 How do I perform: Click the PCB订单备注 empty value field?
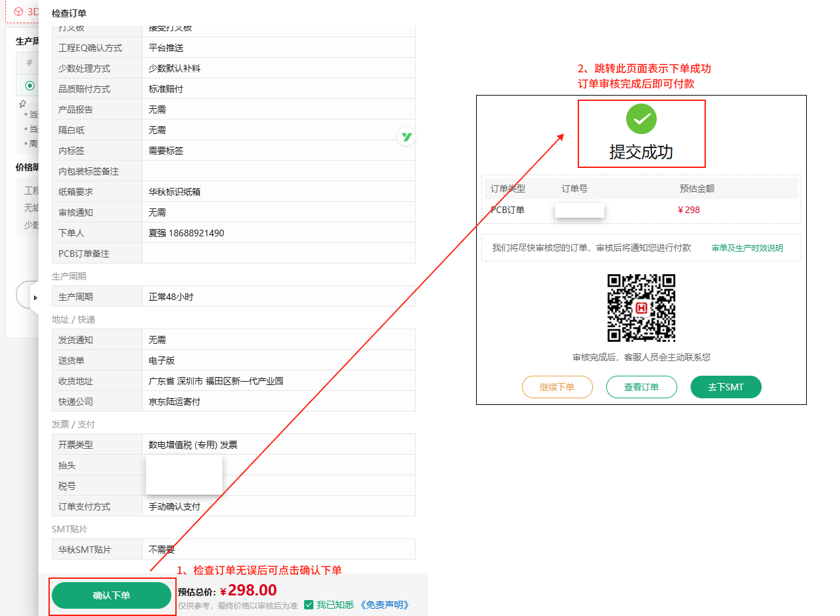click(278, 254)
